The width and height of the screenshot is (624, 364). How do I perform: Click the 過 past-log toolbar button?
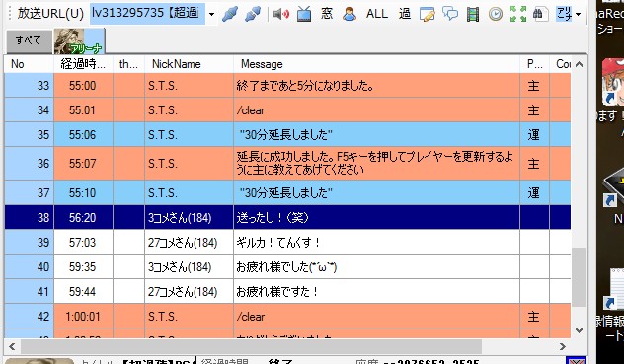point(405,14)
